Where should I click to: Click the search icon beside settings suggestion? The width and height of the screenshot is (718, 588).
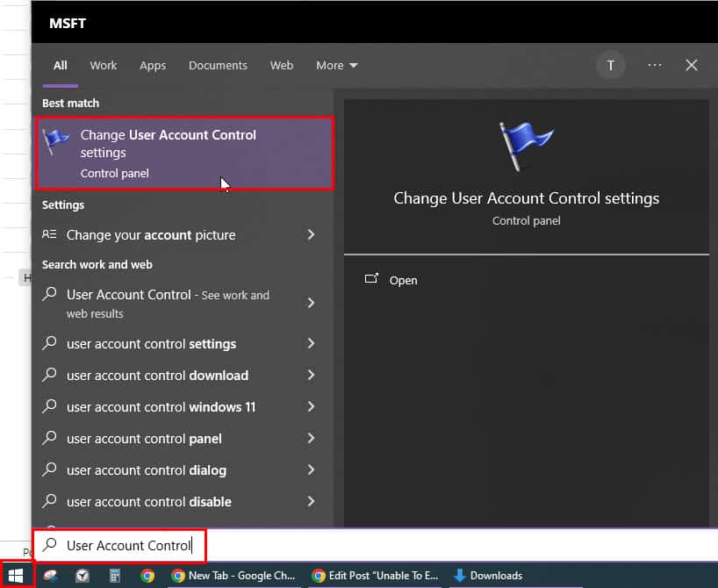coord(49,343)
